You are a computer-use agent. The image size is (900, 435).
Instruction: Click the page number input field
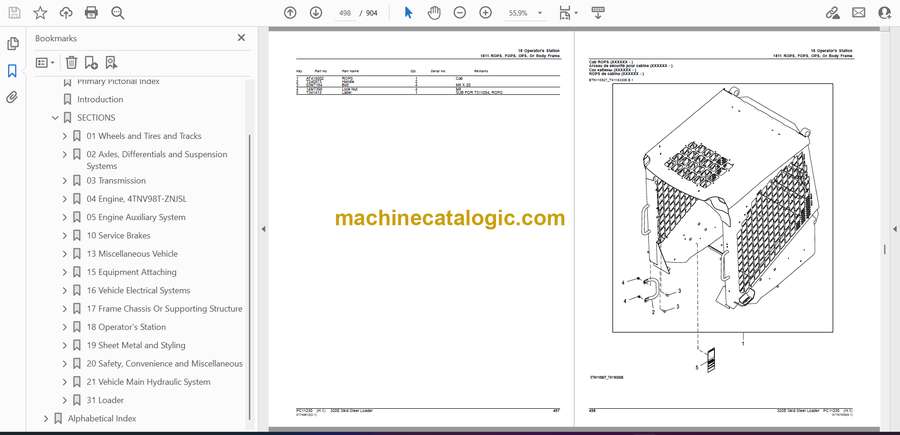(349, 13)
